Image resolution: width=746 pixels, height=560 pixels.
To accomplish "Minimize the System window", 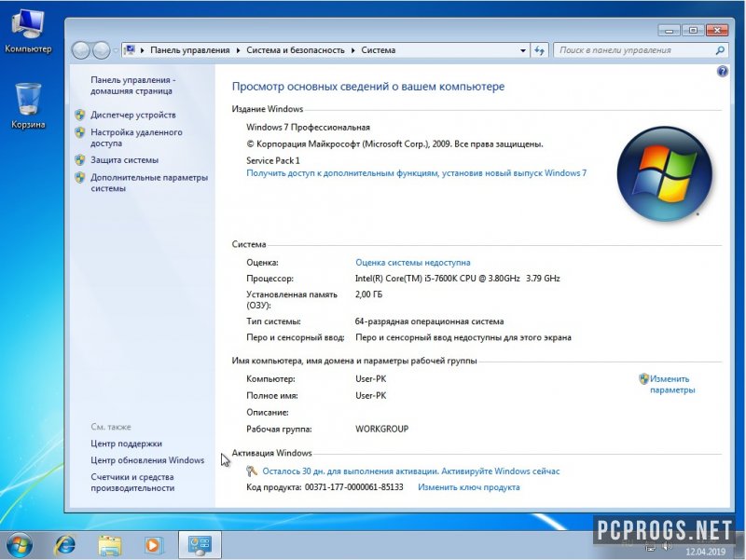I will (x=670, y=31).
